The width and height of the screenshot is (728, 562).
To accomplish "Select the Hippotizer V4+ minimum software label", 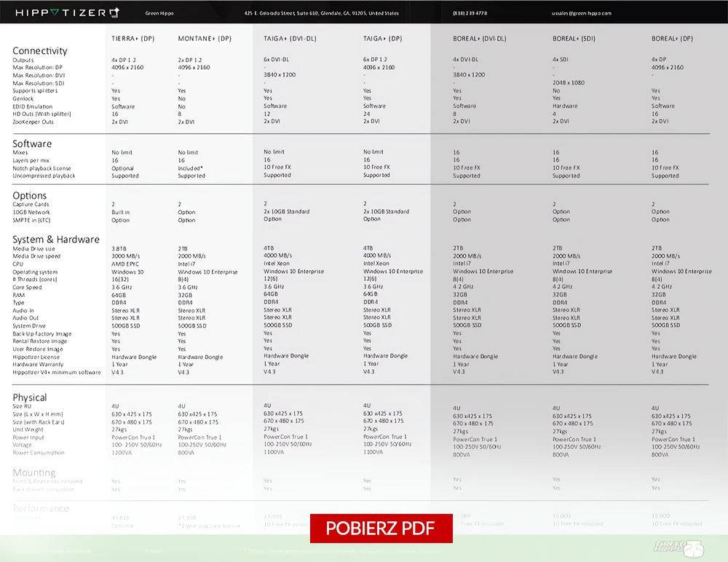I will (x=57, y=372).
